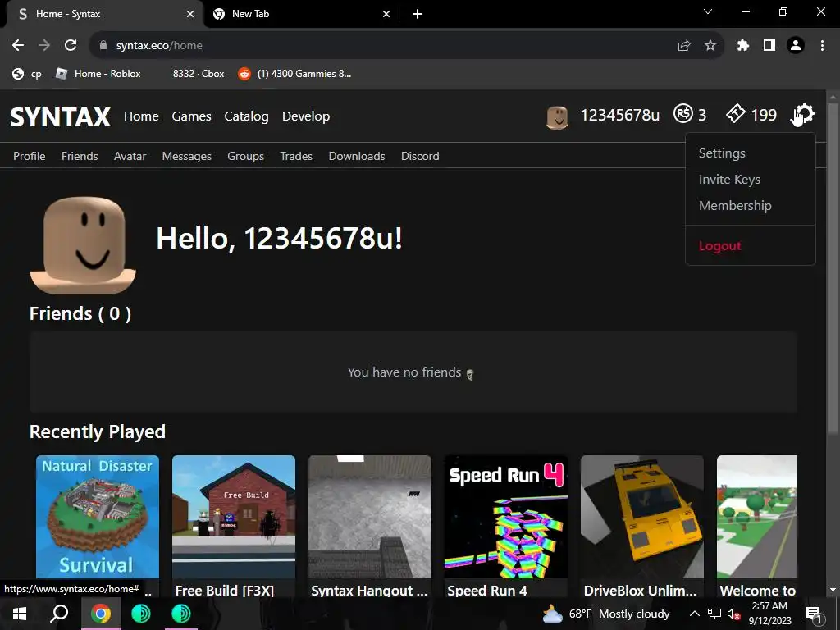Toggle the settings gear dropdown
Viewport: 840px width, 630px height.
[802, 114]
